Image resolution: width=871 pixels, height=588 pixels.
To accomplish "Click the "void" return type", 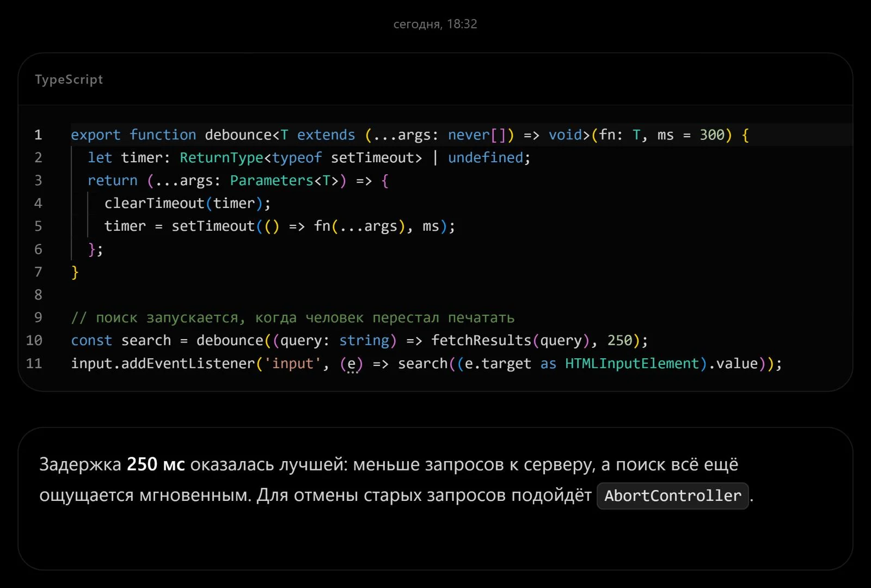I will coord(565,135).
